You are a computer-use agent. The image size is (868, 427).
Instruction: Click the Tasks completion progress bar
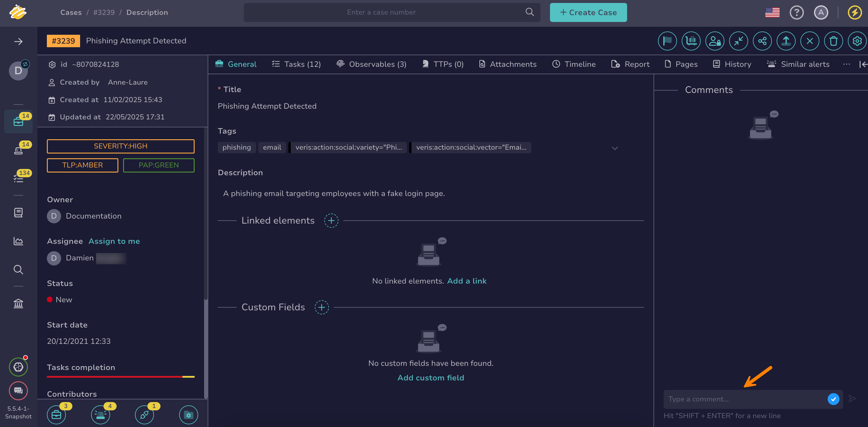tap(120, 377)
